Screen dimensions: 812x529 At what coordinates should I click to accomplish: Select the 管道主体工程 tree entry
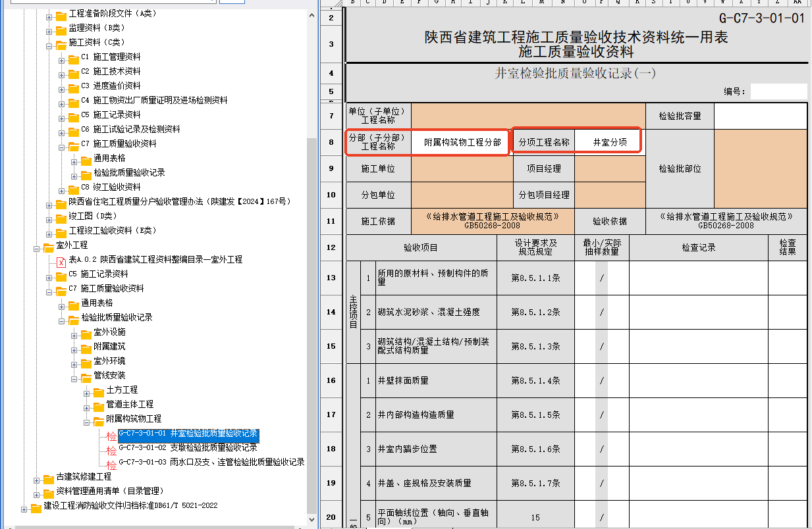point(130,405)
